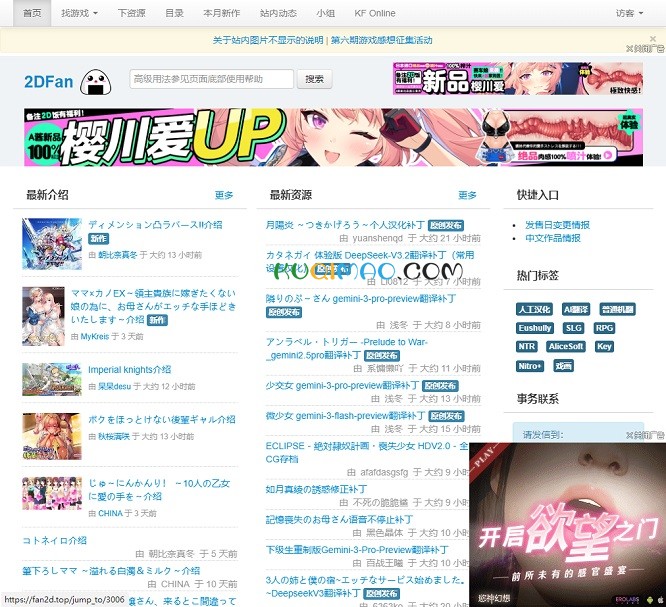Select the 戏画 tag
Screen dimensions: 666x607
pyautogui.click(x=564, y=366)
